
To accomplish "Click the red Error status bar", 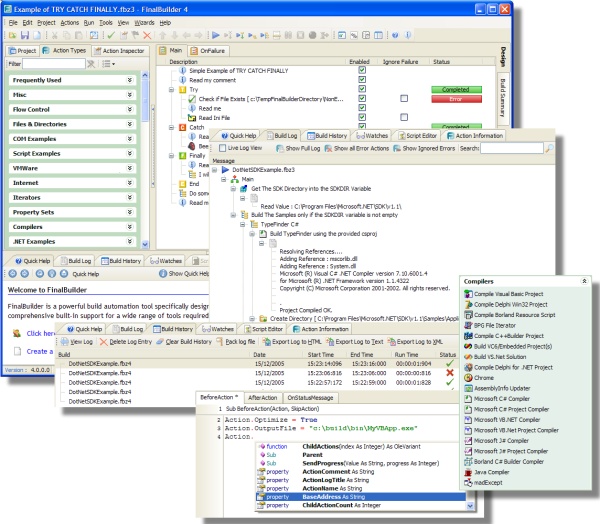I will pos(456,99).
